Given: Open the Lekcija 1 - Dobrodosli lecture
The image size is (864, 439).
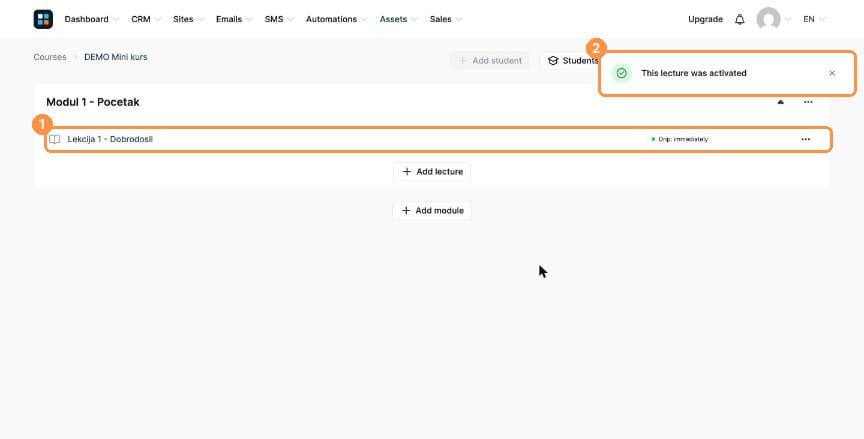Looking at the screenshot, I should tap(110, 139).
